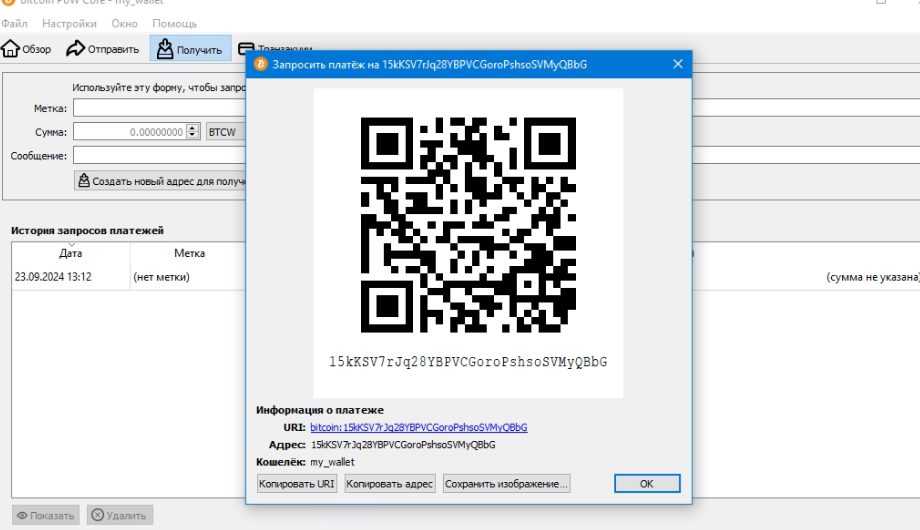Click the QR code image
This screenshot has height=530, width=920.
468,225
